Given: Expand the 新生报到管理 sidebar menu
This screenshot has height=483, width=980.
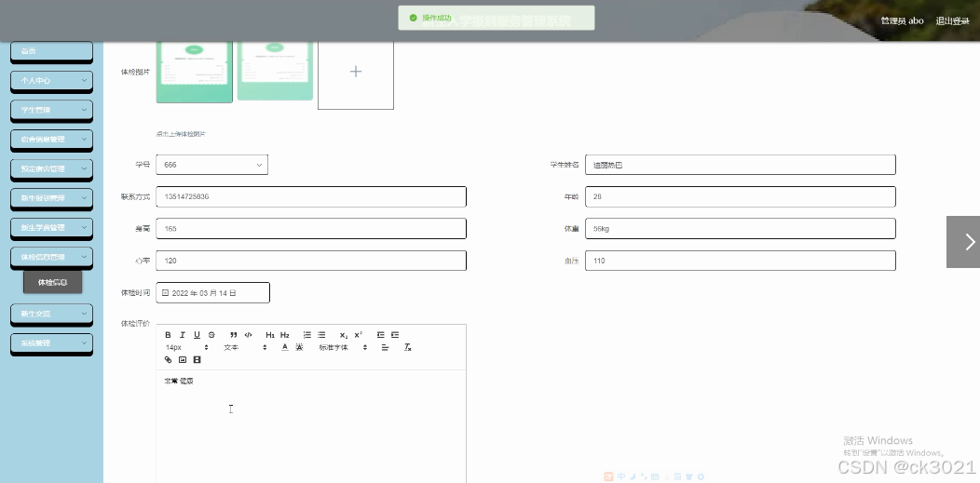Looking at the screenshot, I should (x=51, y=198).
